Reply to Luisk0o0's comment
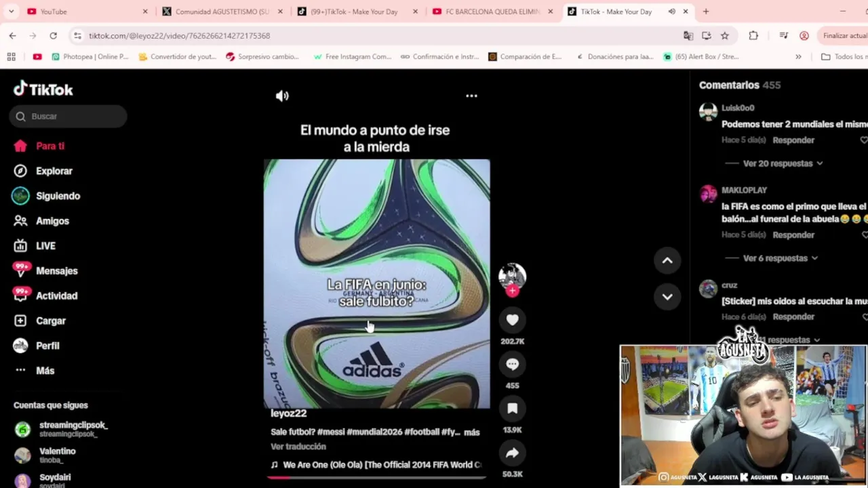 (793, 140)
